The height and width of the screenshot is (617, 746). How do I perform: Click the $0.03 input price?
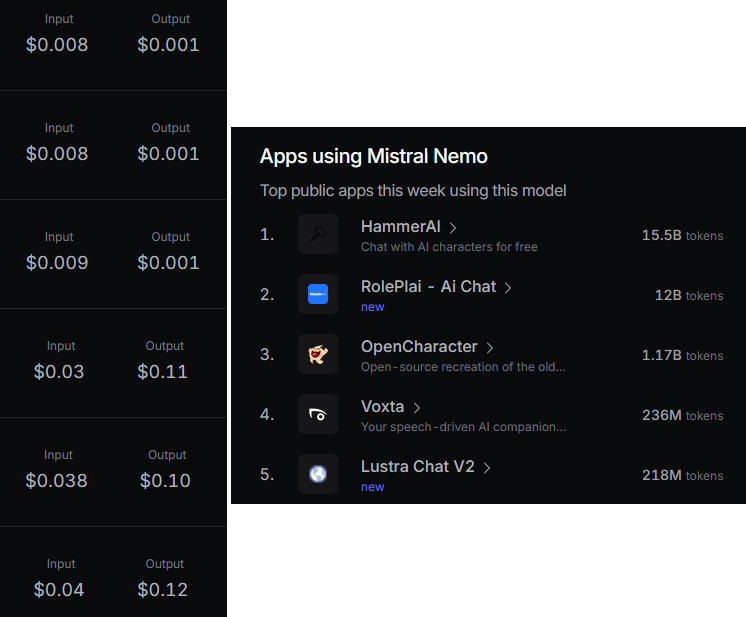click(x=59, y=372)
